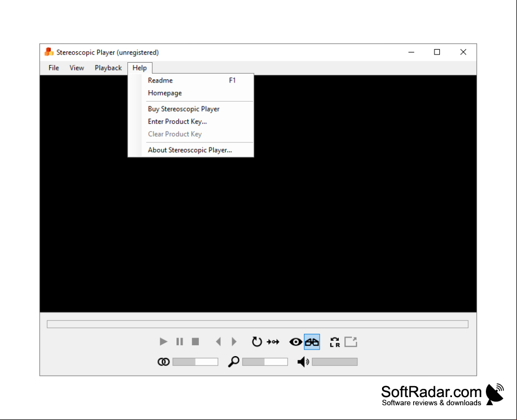Adjust the volume slider
The width and height of the screenshot is (517, 420).
(x=334, y=362)
